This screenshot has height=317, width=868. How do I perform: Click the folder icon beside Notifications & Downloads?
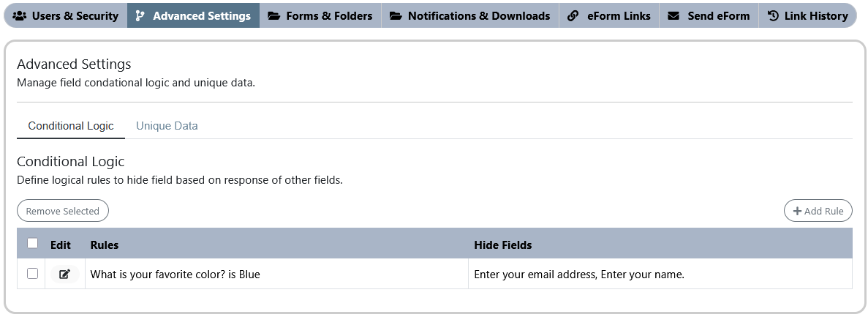[x=396, y=16]
